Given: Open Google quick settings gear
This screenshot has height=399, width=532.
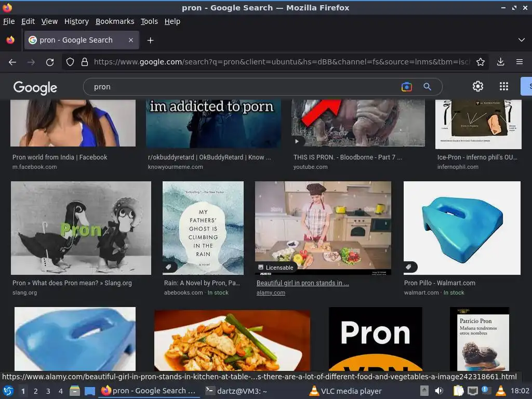Looking at the screenshot, I should click(x=478, y=87).
